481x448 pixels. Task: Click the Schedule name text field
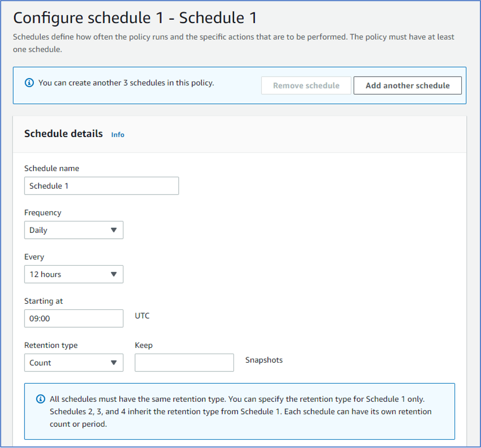[x=101, y=186]
